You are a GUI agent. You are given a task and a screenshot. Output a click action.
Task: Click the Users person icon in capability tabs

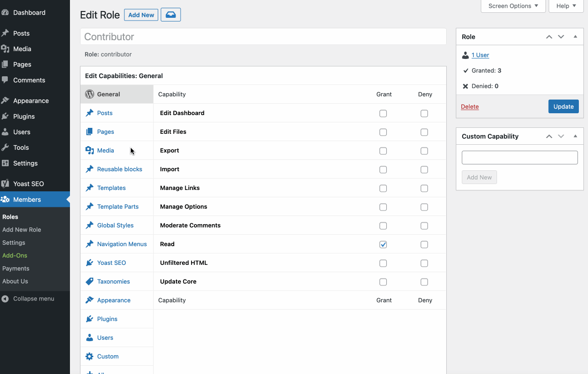[90, 337]
